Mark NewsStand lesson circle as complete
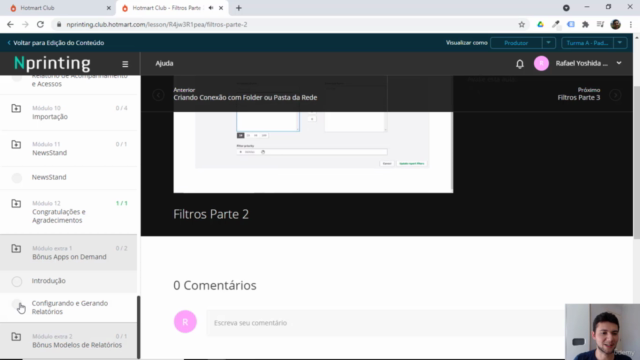Viewport: 640px width, 360px height. coord(17,178)
